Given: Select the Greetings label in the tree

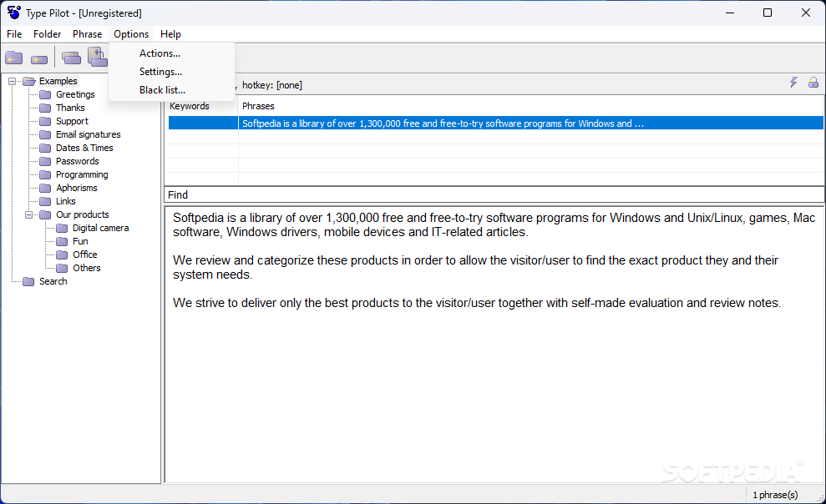Looking at the screenshot, I should click(x=75, y=94).
